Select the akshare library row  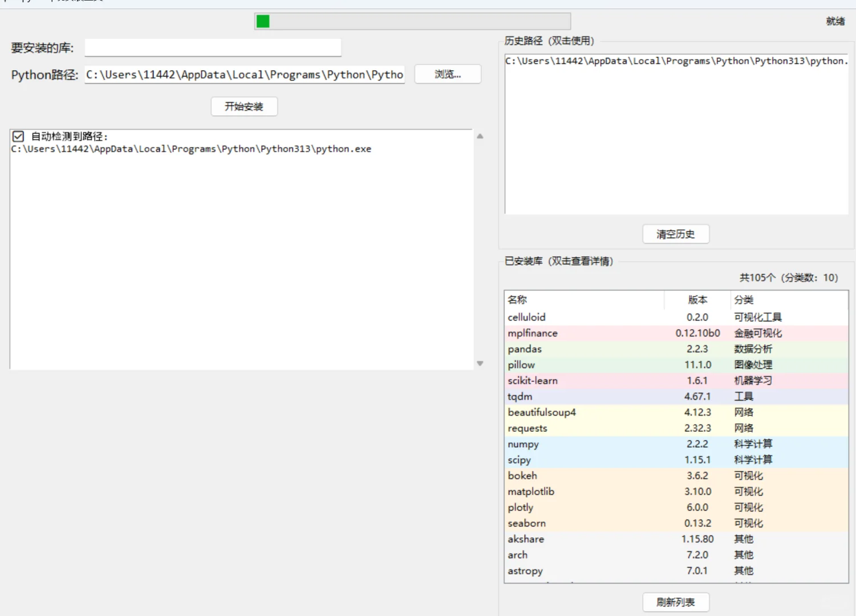coord(676,539)
